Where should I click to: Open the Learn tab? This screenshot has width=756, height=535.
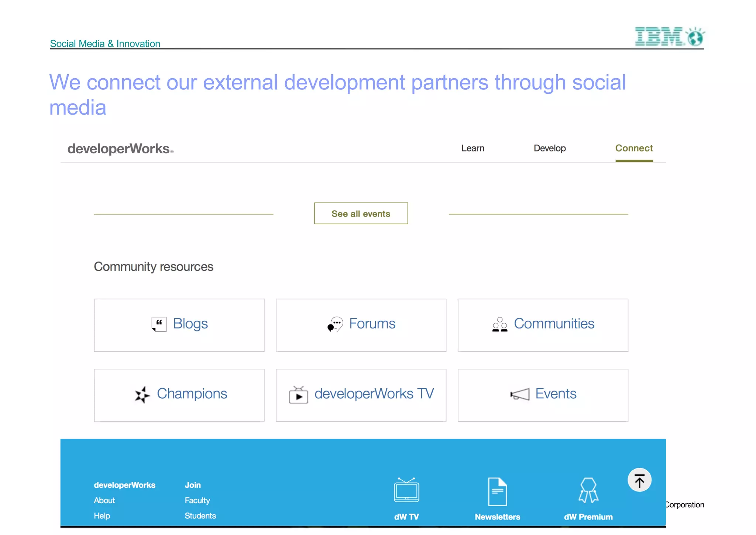(472, 148)
